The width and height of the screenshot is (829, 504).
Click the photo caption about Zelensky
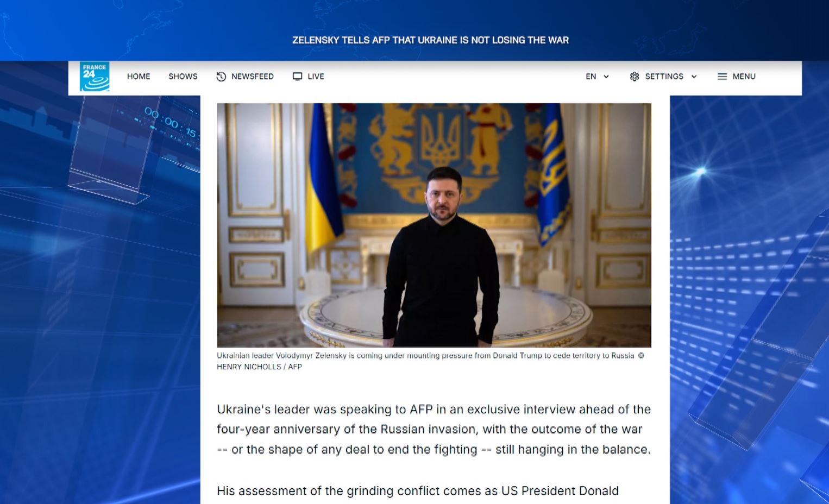point(425,356)
